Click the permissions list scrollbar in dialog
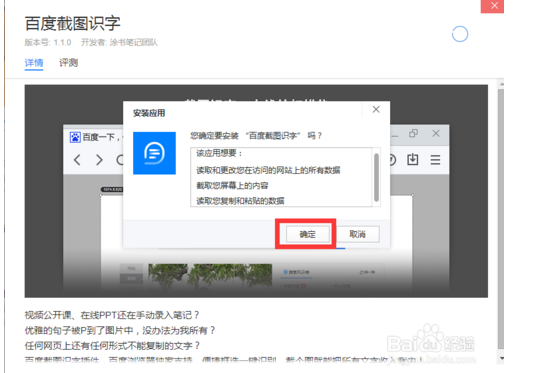Screen dimensions: 544x373 [x=376, y=177]
